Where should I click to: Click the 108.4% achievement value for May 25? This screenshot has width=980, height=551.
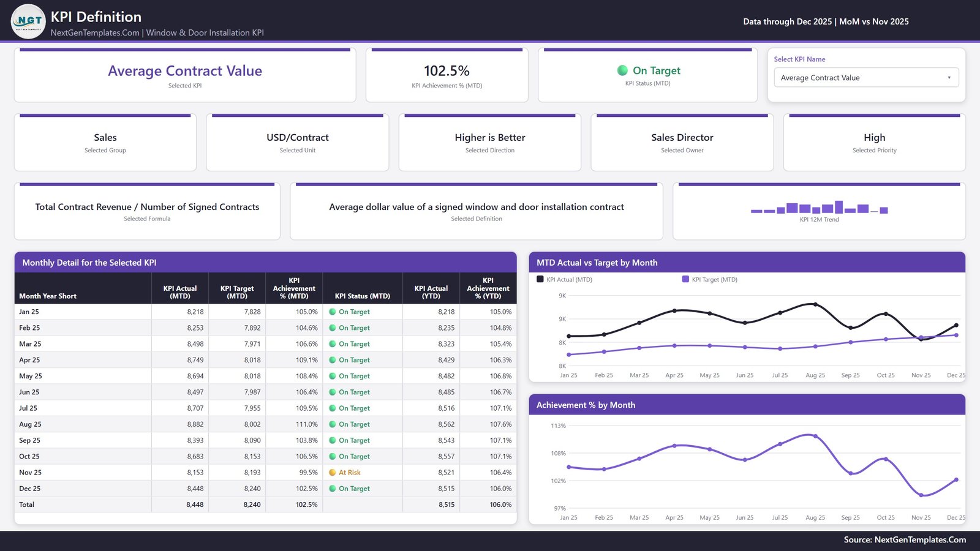click(x=307, y=376)
